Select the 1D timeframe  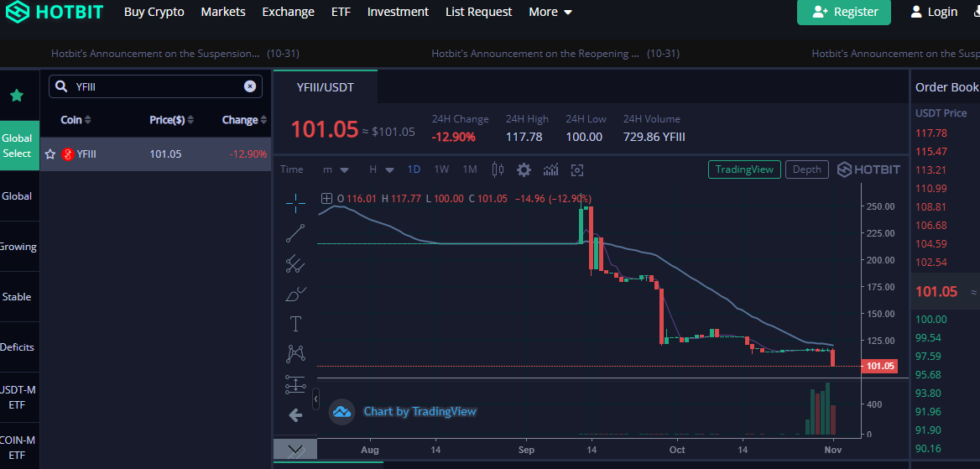click(x=414, y=169)
